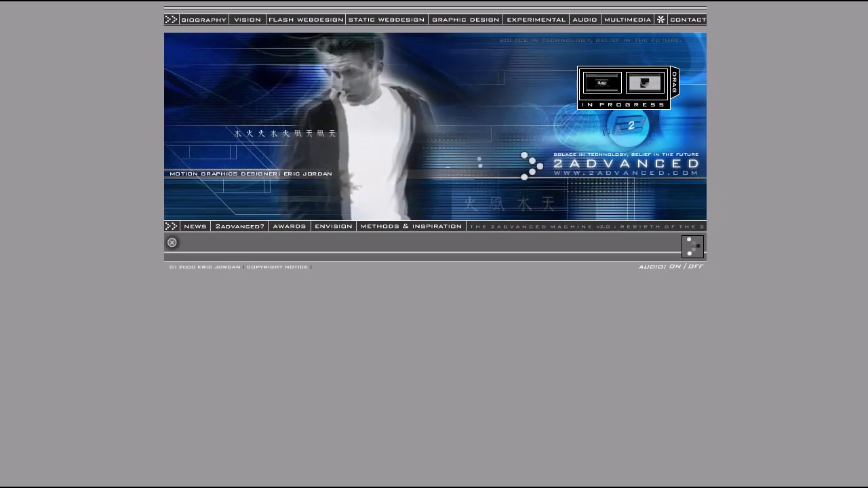Viewport: 868px width, 488px height.
Task: Turn audio ON
Action: pos(675,266)
